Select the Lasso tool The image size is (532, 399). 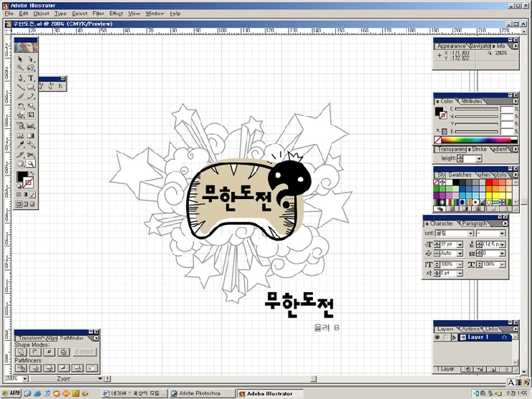(x=31, y=67)
